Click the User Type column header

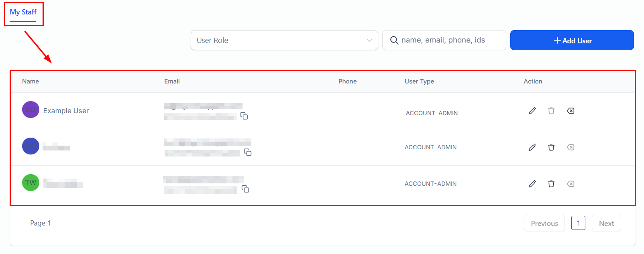pos(419,81)
